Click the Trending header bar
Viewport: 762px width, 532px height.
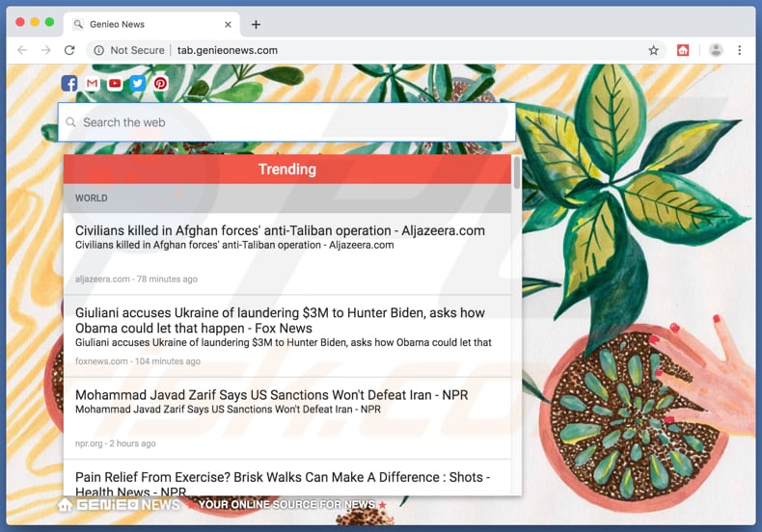click(x=287, y=169)
